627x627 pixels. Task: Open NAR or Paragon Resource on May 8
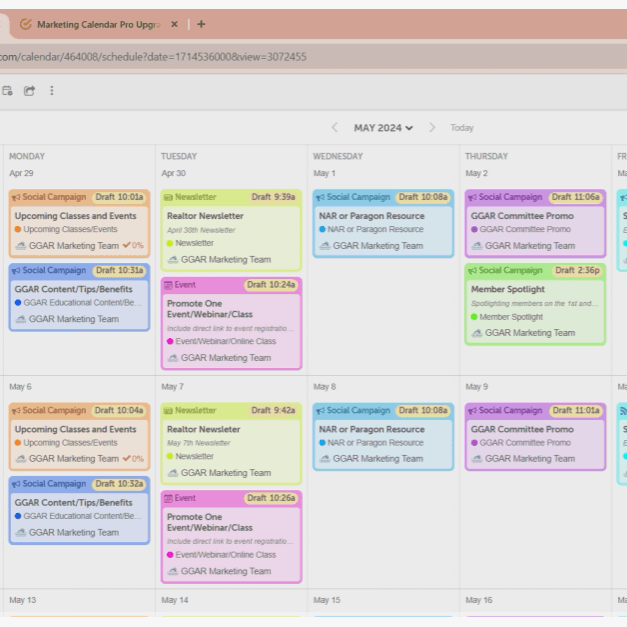pyautogui.click(x=371, y=429)
